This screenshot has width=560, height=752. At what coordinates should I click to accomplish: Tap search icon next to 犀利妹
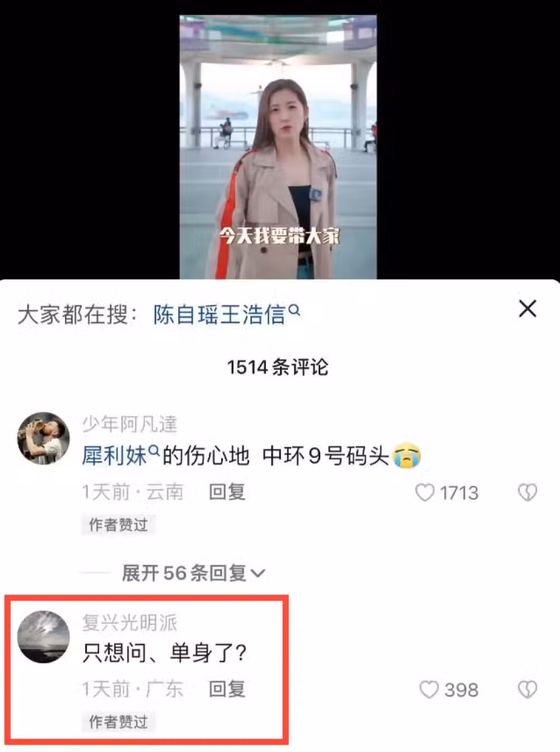(155, 449)
